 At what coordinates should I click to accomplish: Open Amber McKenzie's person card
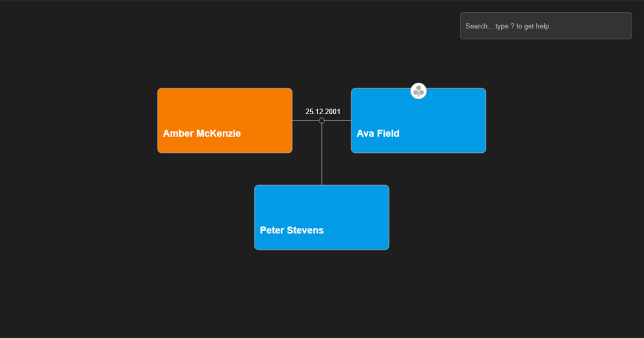(224, 120)
